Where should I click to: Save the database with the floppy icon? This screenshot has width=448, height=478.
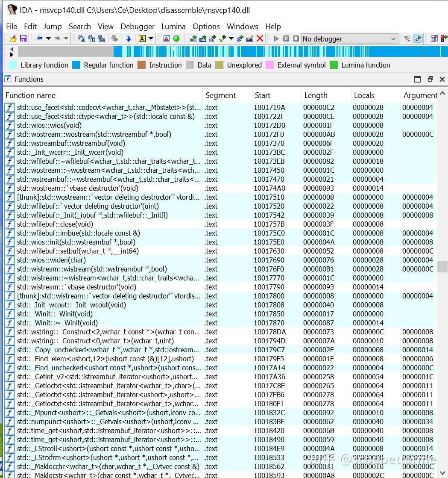tap(23, 39)
